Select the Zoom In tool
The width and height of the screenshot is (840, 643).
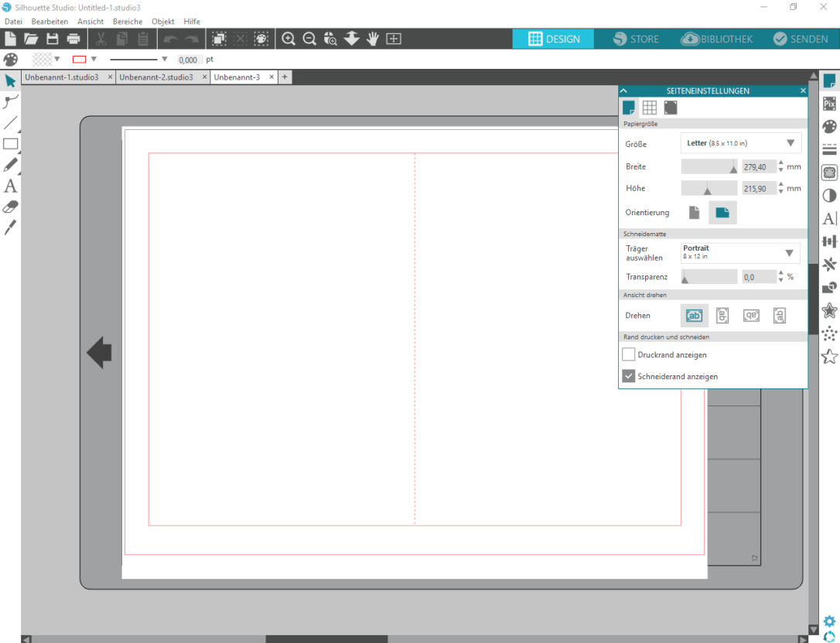click(x=288, y=38)
